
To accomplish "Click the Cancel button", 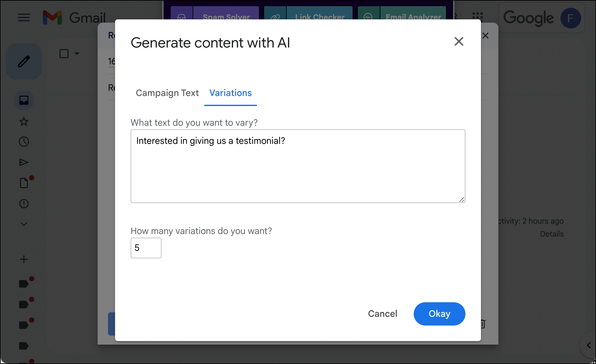I will point(382,314).
